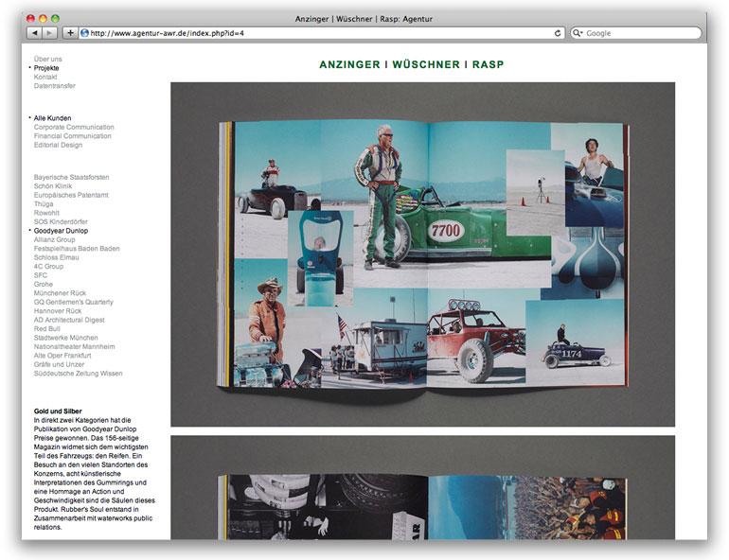Select Projekte in the navigation

(46, 68)
